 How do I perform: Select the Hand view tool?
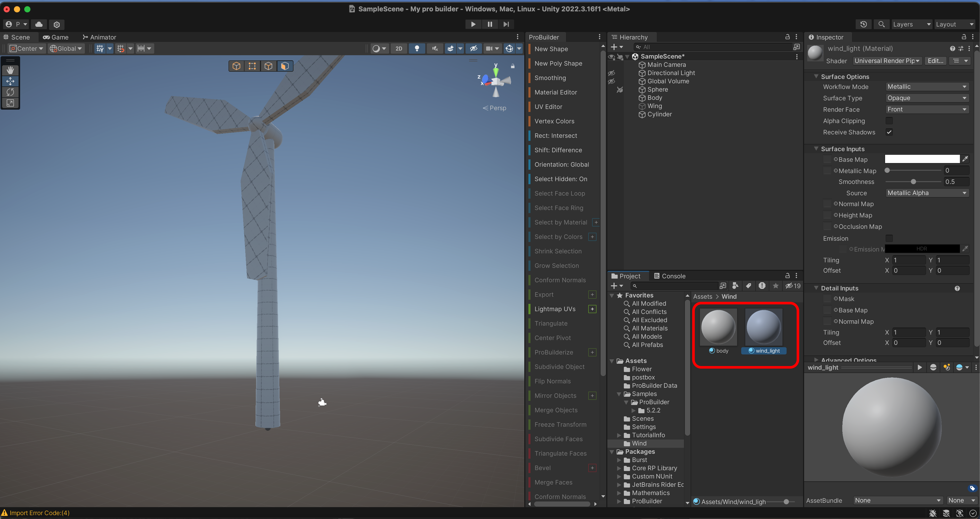[10, 70]
